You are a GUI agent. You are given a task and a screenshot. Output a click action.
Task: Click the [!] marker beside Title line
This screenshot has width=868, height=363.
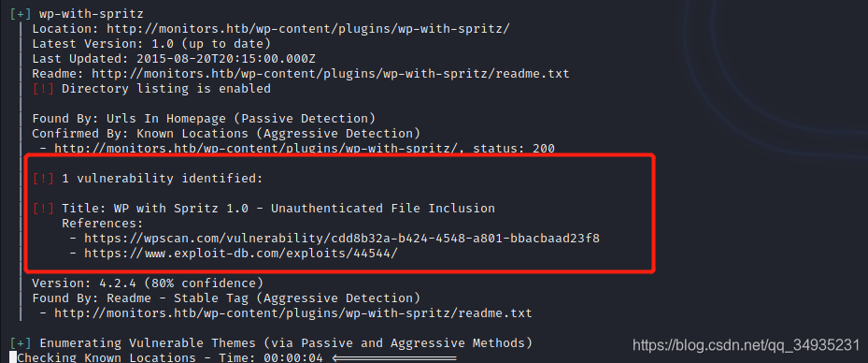[43, 209]
